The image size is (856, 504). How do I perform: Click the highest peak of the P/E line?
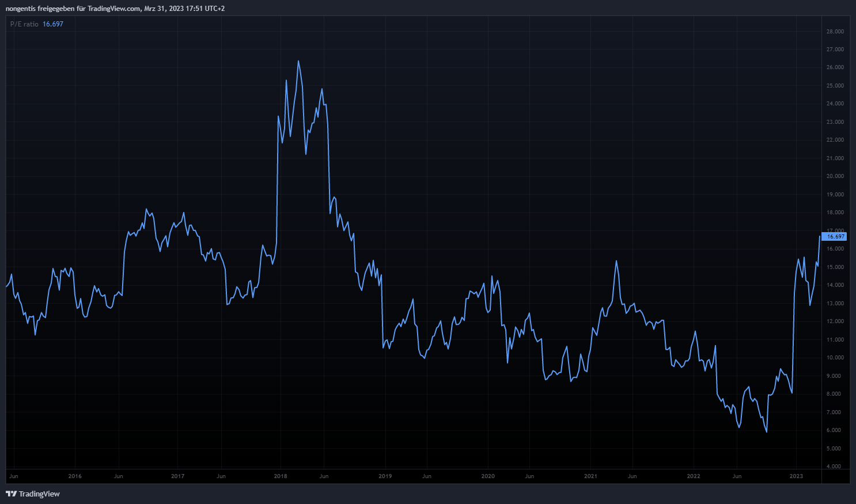(298, 61)
